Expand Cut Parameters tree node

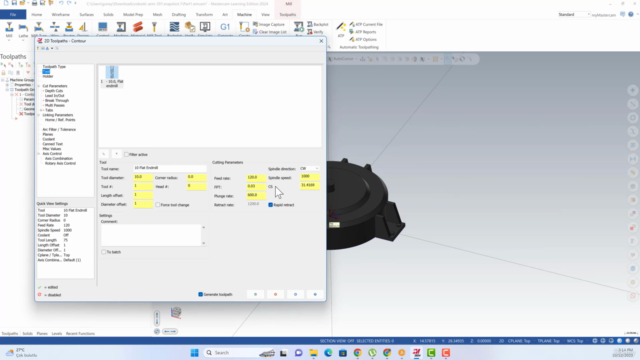pyautogui.click(x=39, y=86)
